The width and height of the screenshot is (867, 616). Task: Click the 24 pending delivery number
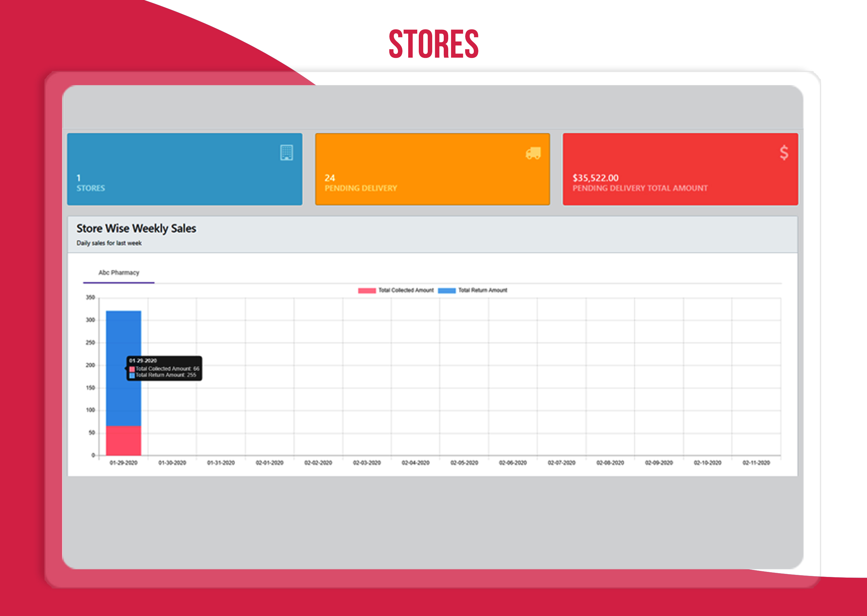(x=329, y=178)
